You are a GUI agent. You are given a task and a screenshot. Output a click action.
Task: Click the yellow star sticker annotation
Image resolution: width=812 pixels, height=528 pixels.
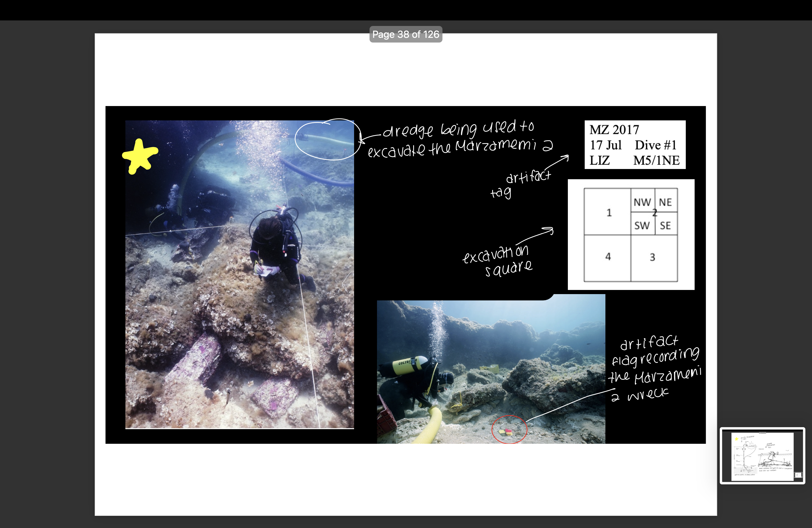141,155
